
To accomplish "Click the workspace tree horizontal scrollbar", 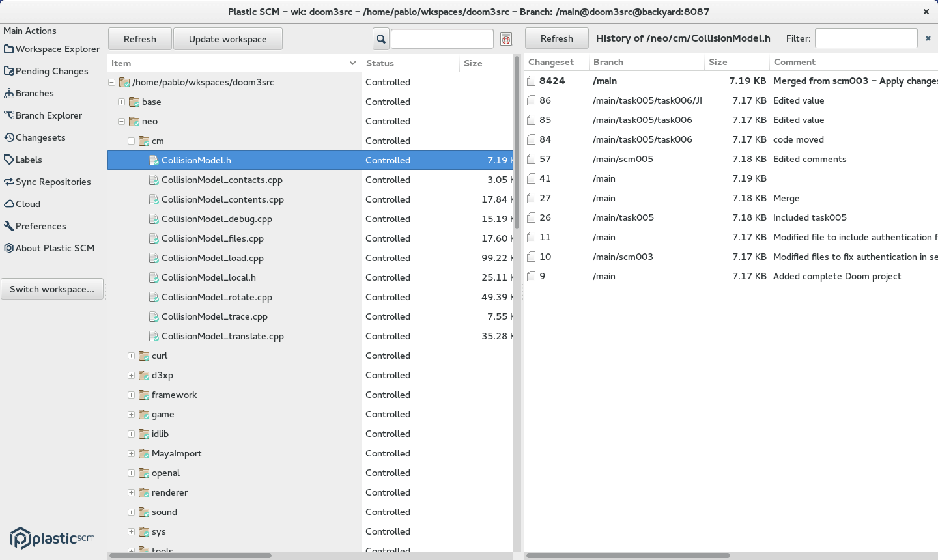I will [x=190, y=555].
